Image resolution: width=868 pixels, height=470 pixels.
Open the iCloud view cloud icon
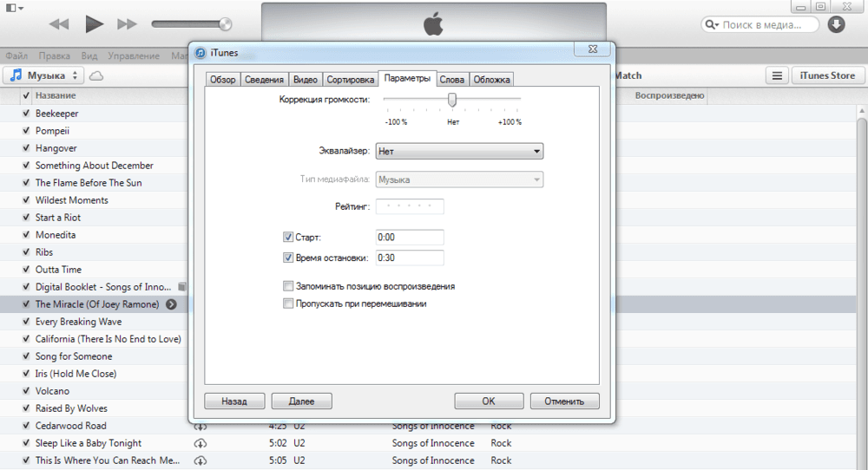(x=96, y=75)
